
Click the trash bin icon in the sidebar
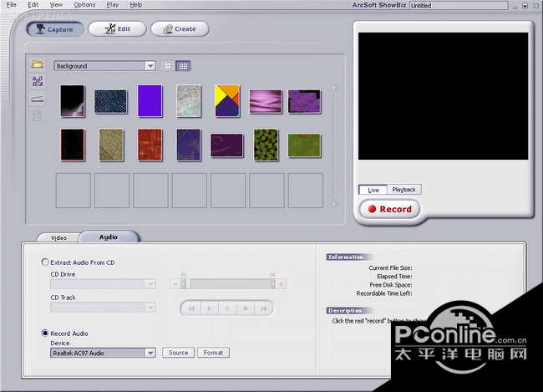(38, 116)
